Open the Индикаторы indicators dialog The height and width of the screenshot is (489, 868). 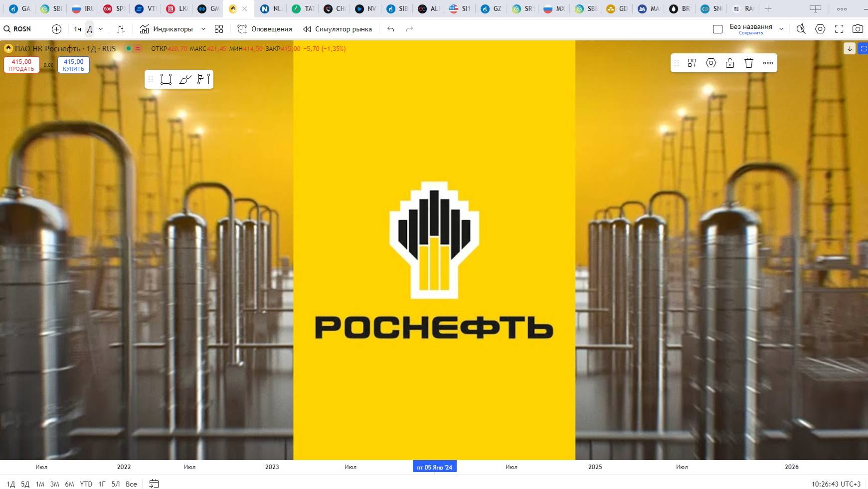167,29
